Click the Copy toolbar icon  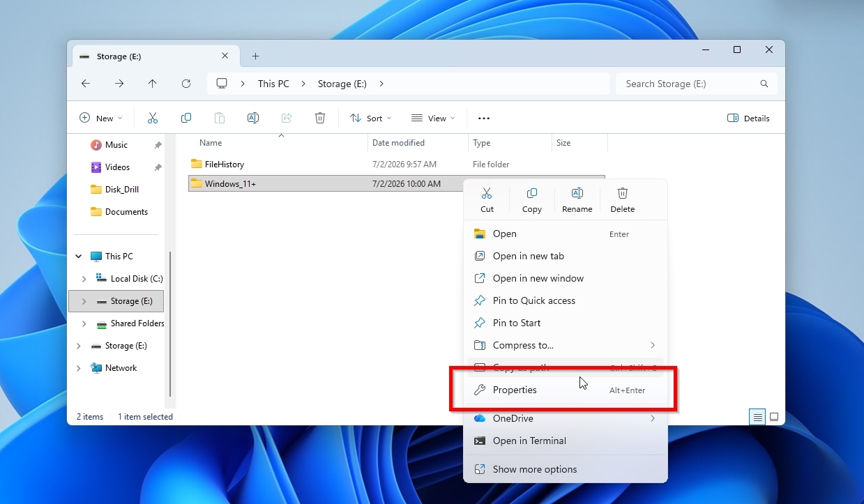pyautogui.click(x=186, y=118)
